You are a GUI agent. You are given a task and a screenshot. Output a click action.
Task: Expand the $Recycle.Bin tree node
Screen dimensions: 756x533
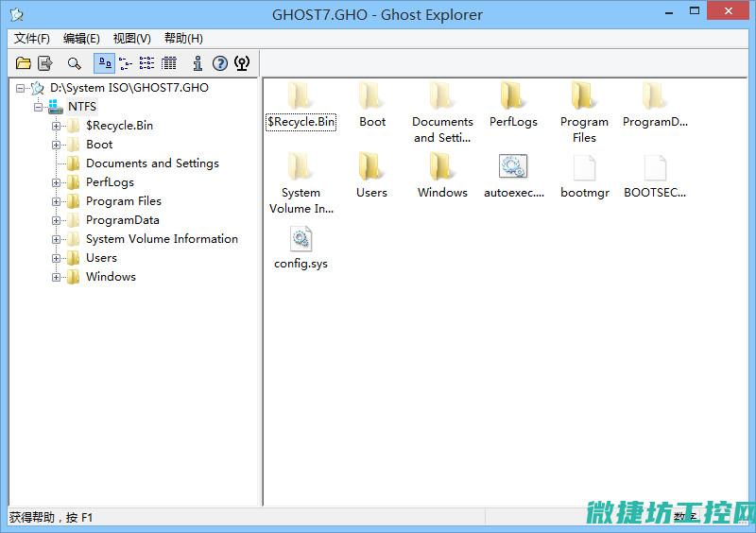click(57, 126)
